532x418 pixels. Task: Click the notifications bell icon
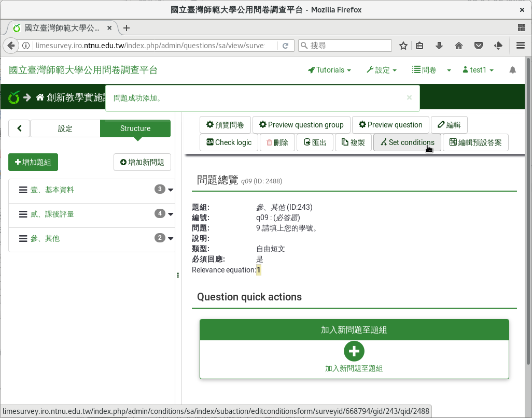(x=512, y=70)
